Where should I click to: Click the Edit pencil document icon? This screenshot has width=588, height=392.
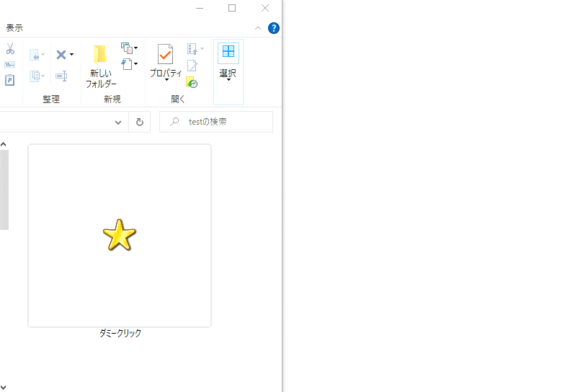[x=192, y=66]
